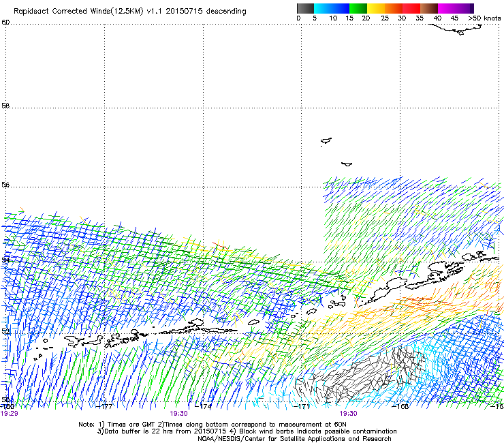Image resolution: width=504 pixels, height=443 pixels.
Task: Click the latitude label '52'
Action: point(5,331)
